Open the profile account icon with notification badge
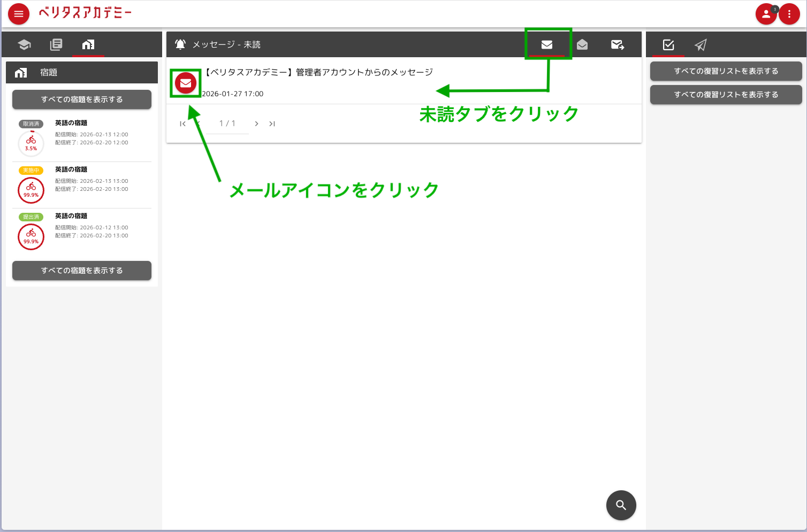 pyautogui.click(x=766, y=13)
